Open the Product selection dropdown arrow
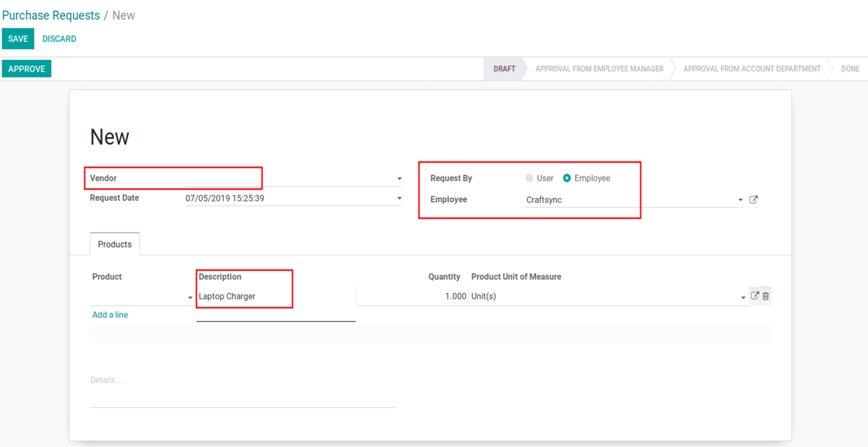The height and width of the screenshot is (447, 868). pos(190,297)
